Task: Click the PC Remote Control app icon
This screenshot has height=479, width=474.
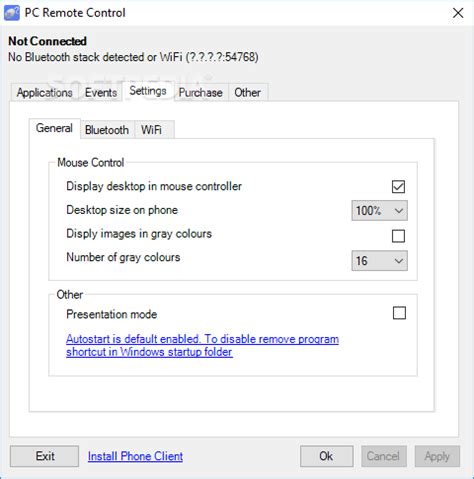Action: tap(12, 13)
